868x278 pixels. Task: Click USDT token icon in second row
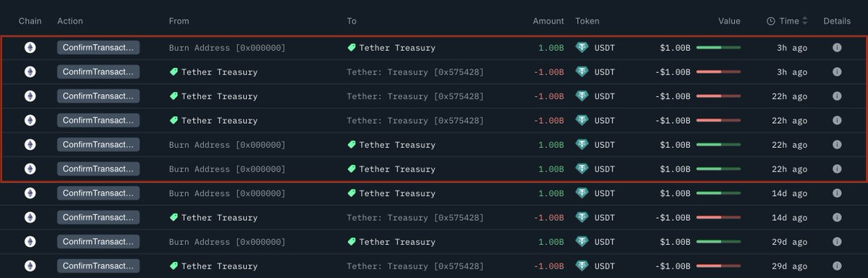582,72
